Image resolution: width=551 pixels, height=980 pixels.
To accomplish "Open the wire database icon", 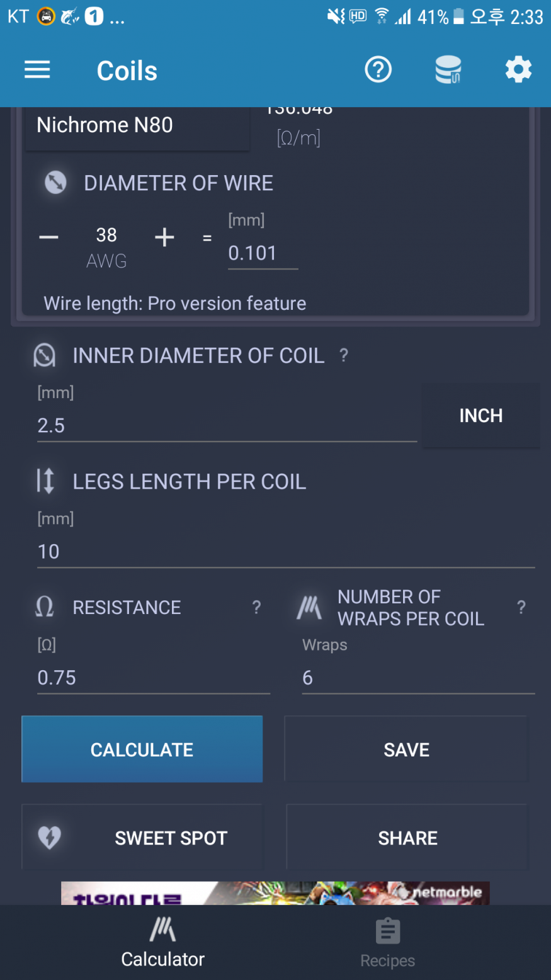I will pos(448,70).
